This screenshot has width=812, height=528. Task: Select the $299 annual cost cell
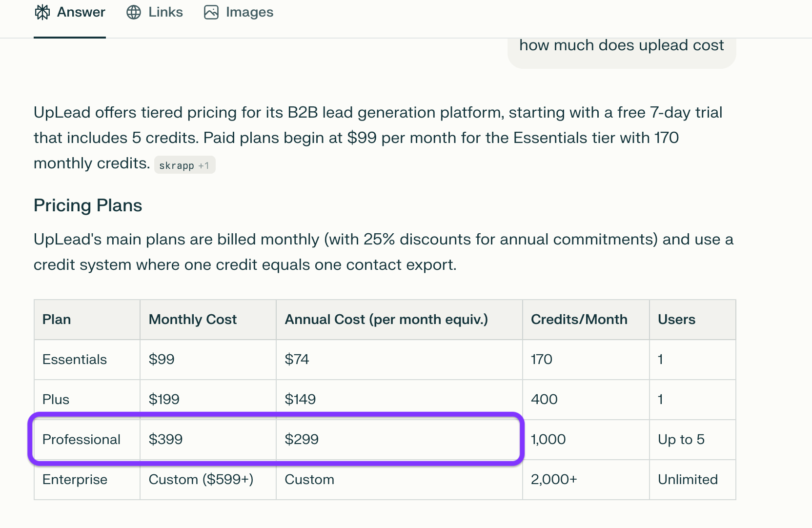coord(302,440)
